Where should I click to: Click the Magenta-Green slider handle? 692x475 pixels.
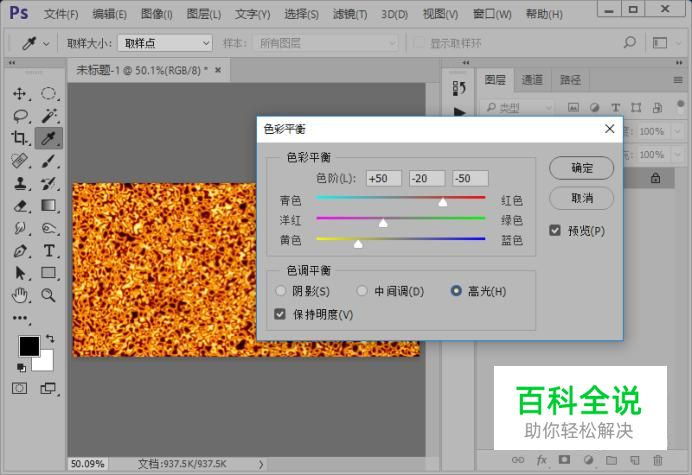(x=383, y=222)
